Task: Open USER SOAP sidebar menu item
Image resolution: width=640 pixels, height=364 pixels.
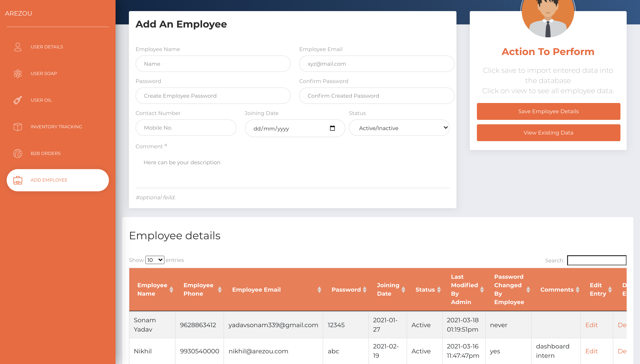Action: [x=44, y=73]
